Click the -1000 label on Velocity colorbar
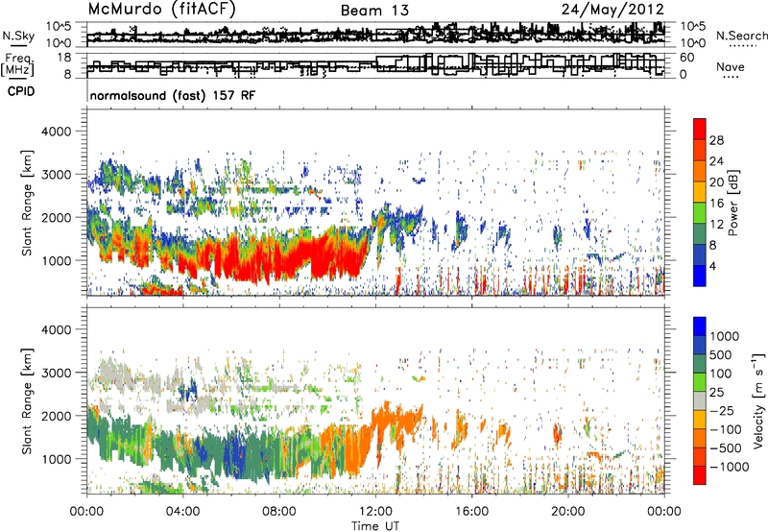Image resolution: width=768 pixels, height=532 pixels. point(729,467)
